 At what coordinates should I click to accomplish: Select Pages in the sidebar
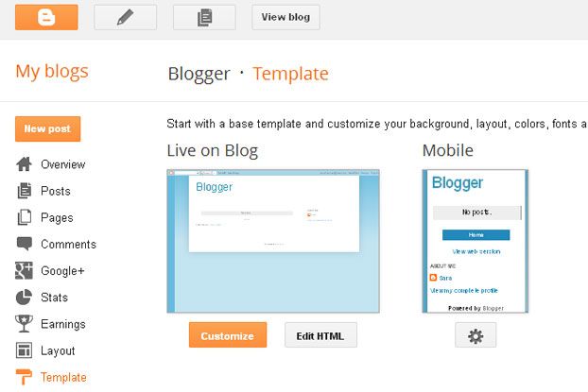coord(57,218)
